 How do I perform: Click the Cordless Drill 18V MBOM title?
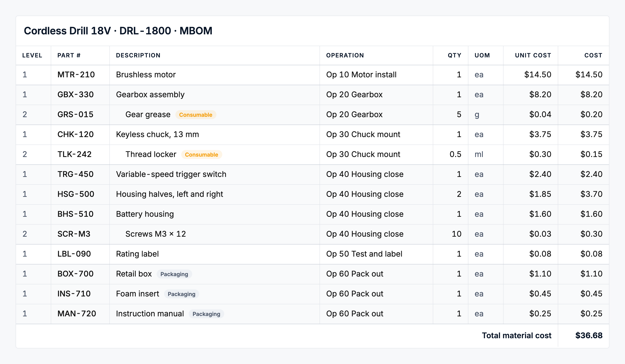pyautogui.click(x=118, y=31)
